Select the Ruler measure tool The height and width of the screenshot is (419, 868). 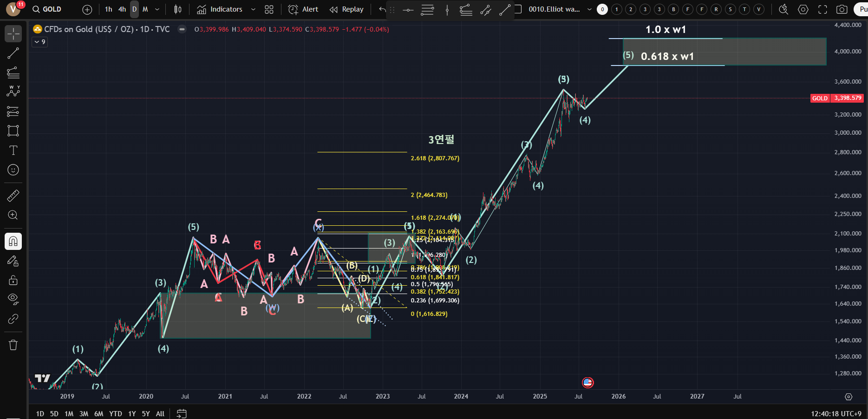coord(13,196)
